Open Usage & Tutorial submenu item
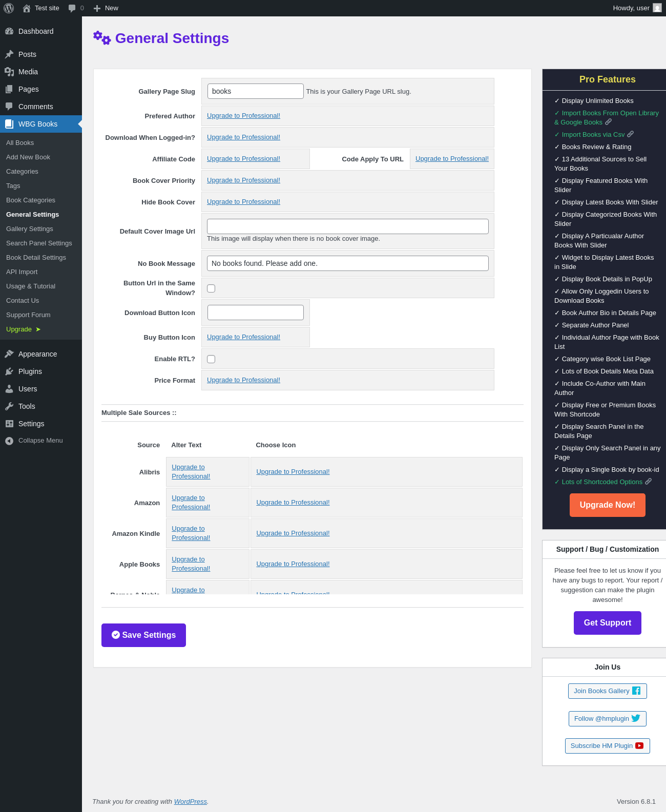The image size is (666, 812). tap(31, 286)
